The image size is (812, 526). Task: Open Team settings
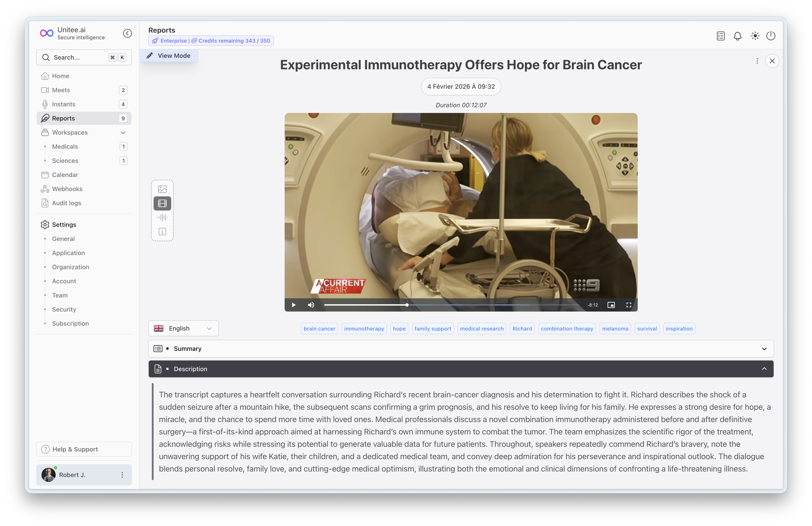pos(60,295)
